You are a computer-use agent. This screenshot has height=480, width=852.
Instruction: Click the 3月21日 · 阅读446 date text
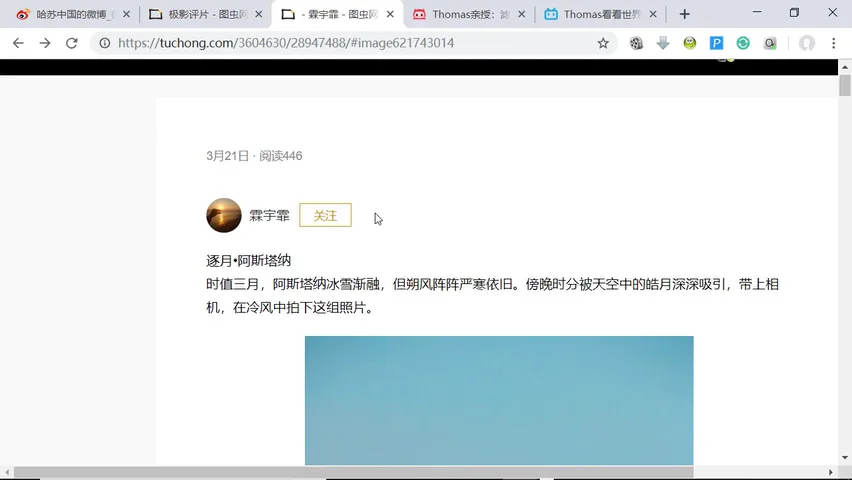[x=254, y=156]
